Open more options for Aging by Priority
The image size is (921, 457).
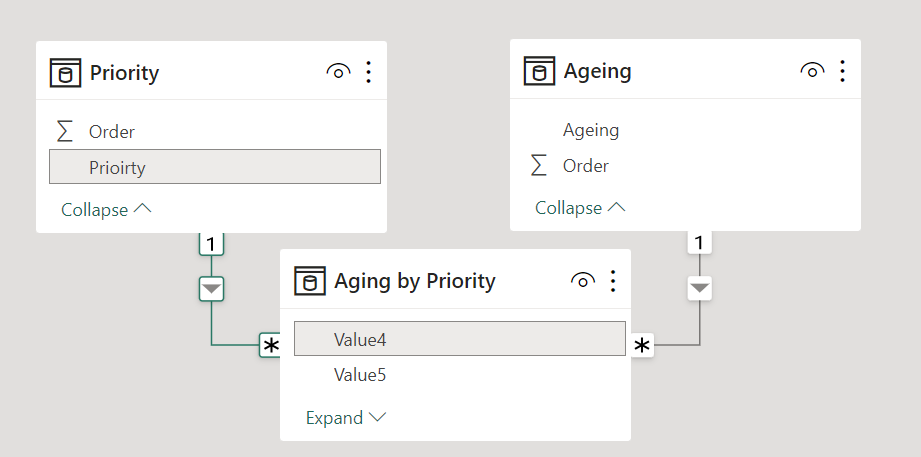coord(612,281)
